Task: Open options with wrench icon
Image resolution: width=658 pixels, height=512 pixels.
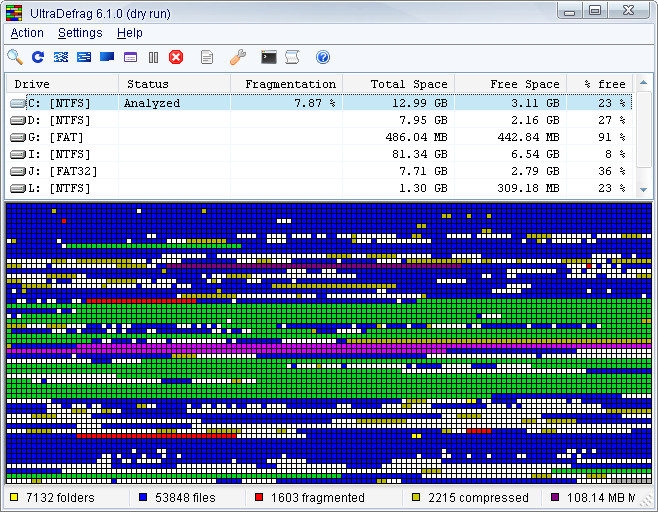Action: 238,57
